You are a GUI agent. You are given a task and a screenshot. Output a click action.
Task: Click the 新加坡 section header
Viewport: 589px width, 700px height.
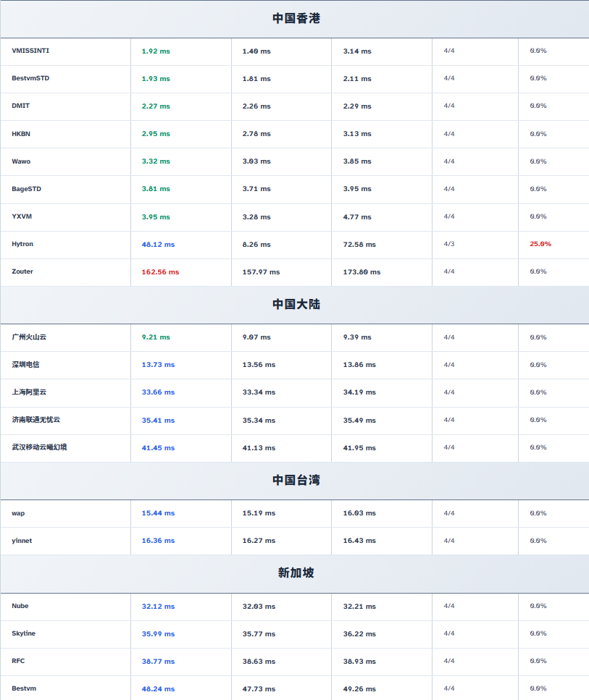coord(296,573)
